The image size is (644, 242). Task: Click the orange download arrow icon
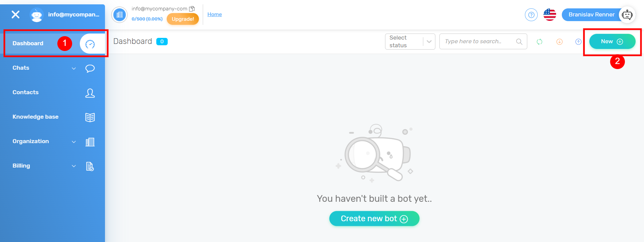point(559,42)
